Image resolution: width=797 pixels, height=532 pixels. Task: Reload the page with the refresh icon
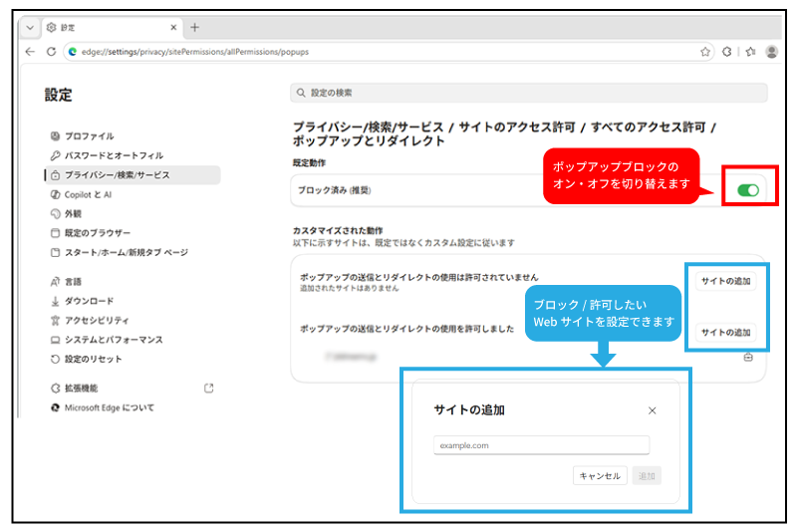[x=51, y=52]
